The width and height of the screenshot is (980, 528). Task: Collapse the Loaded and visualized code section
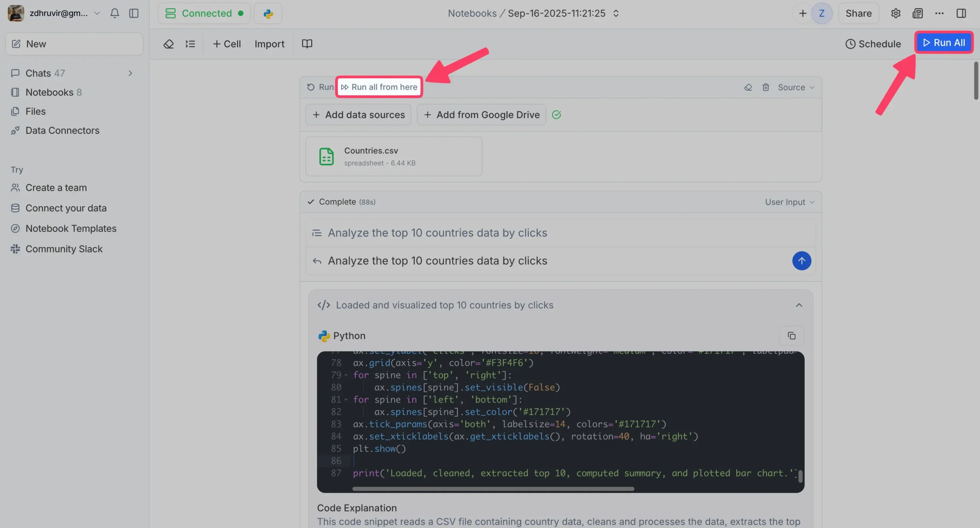click(x=799, y=305)
